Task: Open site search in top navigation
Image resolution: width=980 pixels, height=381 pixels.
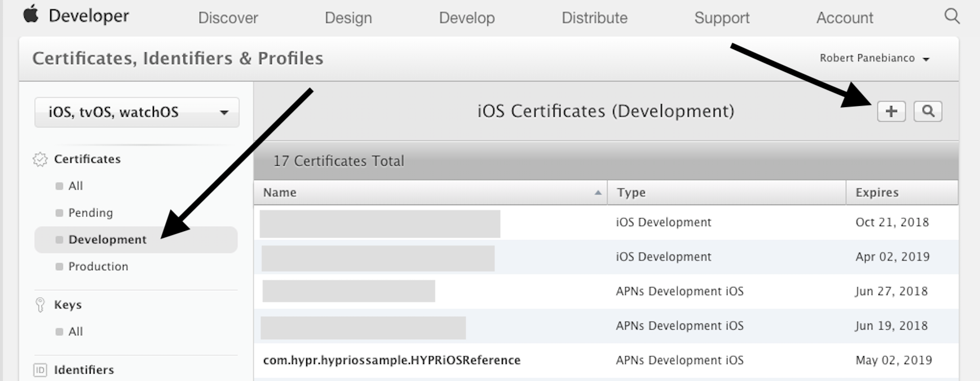Action: 952,16
